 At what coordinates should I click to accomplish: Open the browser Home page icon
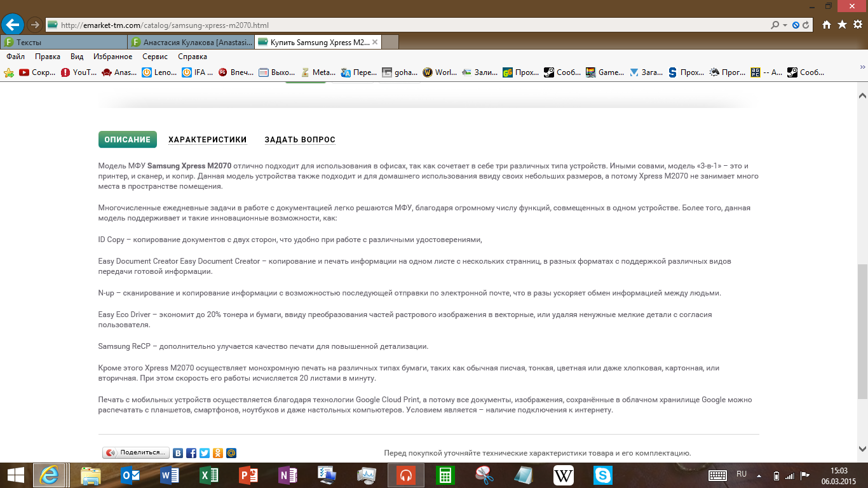(827, 25)
